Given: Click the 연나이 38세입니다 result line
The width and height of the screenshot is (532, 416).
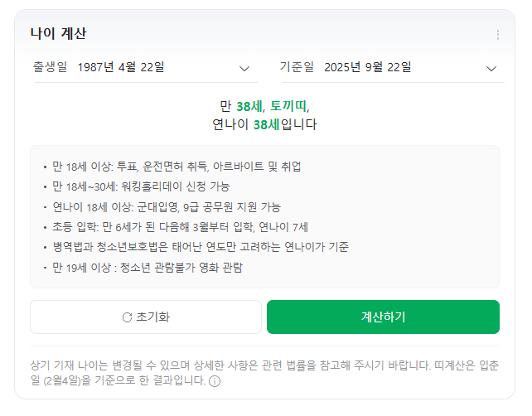Looking at the screenshot, I should tap(265, 125).
